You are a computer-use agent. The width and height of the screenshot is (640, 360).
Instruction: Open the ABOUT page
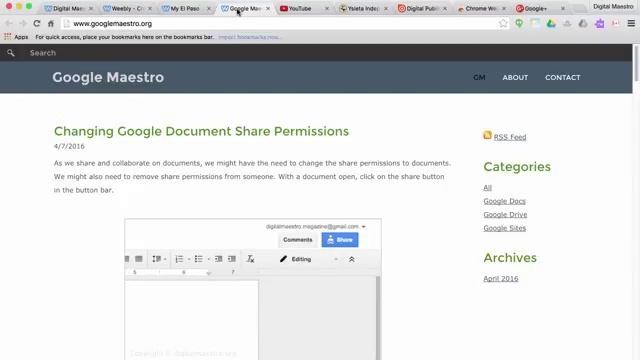(515, 78)
